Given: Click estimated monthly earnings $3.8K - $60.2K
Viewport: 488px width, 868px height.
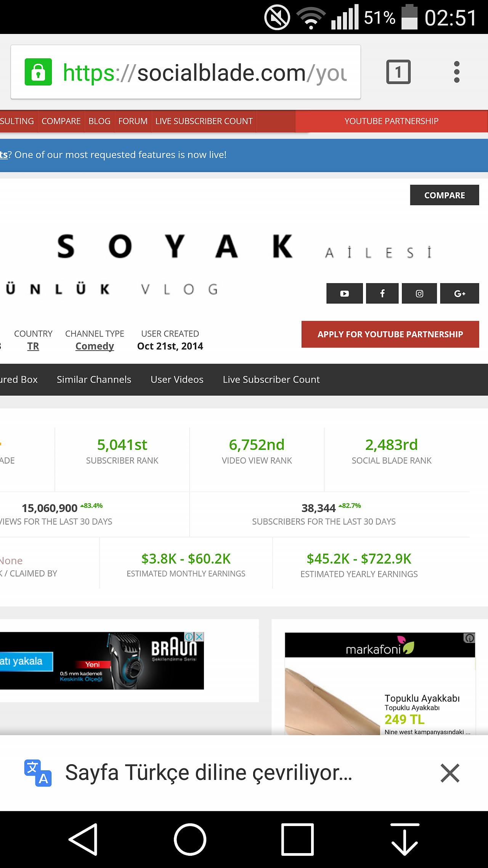Looking at the screenshot, I should click(x=186, y=559).
